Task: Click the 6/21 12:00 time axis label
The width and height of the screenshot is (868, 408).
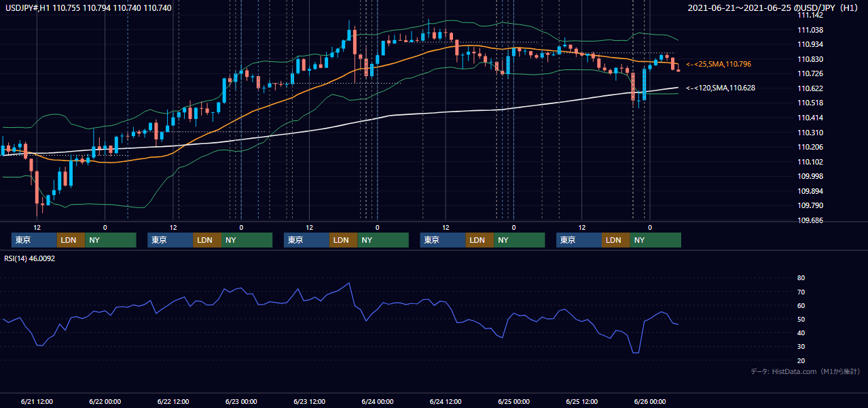Action: (37, 402)
